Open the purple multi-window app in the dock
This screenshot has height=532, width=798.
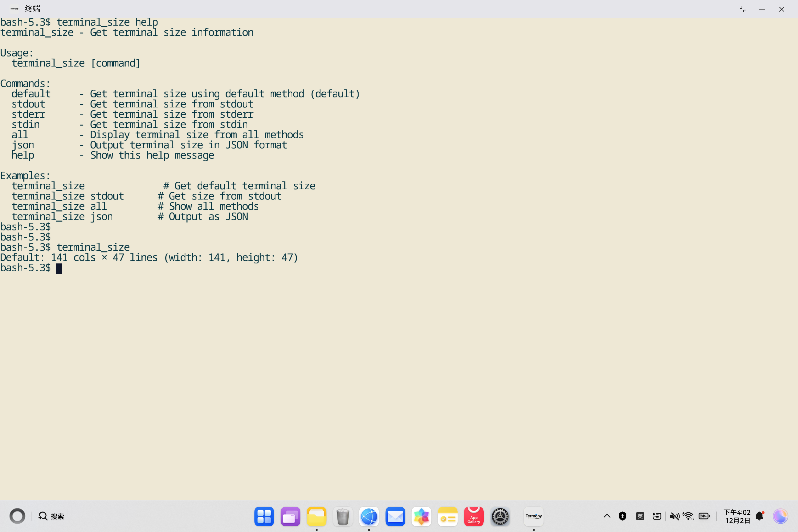click(x=290, y=516)
